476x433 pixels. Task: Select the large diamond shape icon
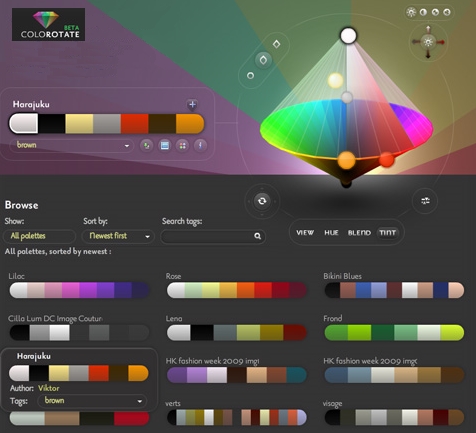(x=263, y=60)
